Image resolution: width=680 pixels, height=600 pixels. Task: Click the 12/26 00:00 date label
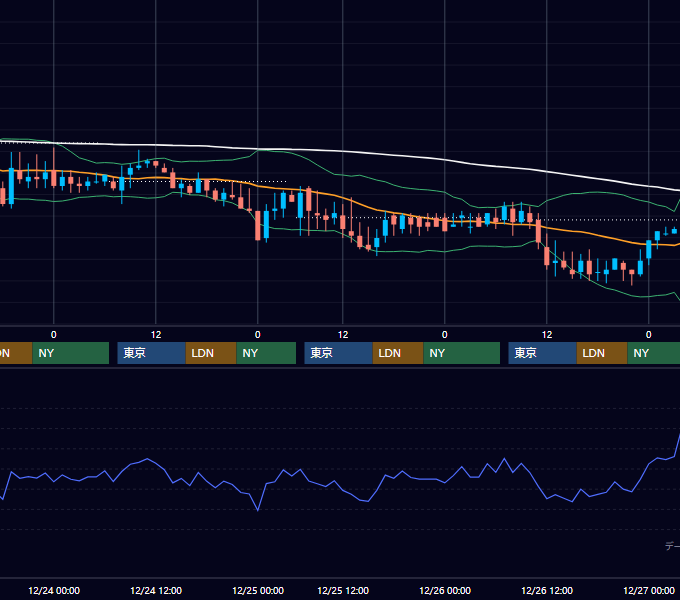(445, 590)
